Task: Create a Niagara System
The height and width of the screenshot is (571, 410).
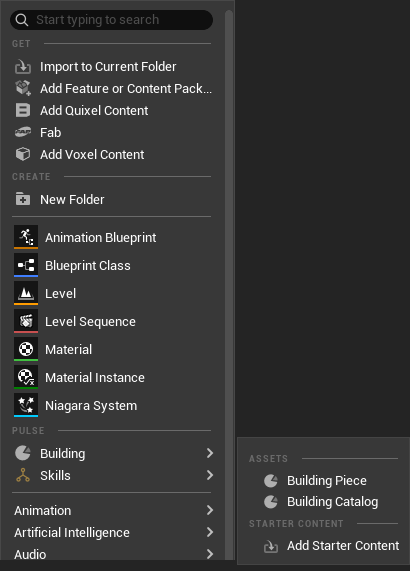Action: (112, 405)
